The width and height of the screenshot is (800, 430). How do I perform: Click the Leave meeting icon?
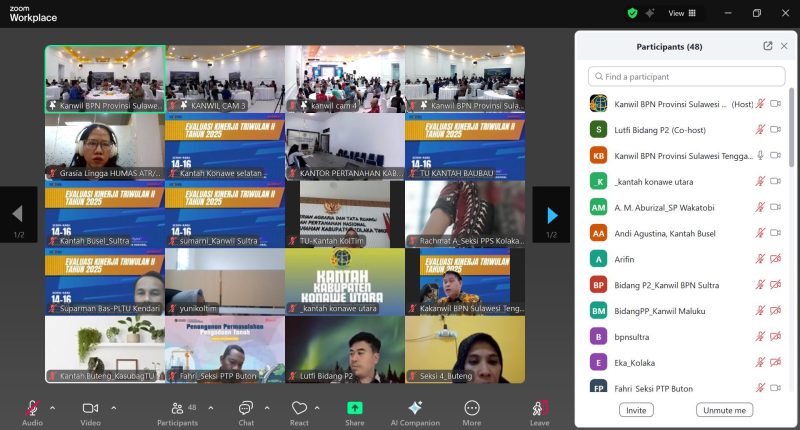(539, 408)
